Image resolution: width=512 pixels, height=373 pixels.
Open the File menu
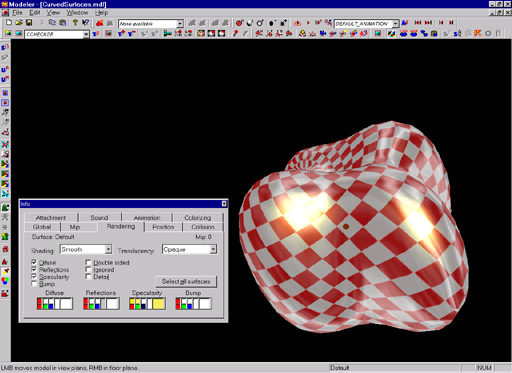17,13
